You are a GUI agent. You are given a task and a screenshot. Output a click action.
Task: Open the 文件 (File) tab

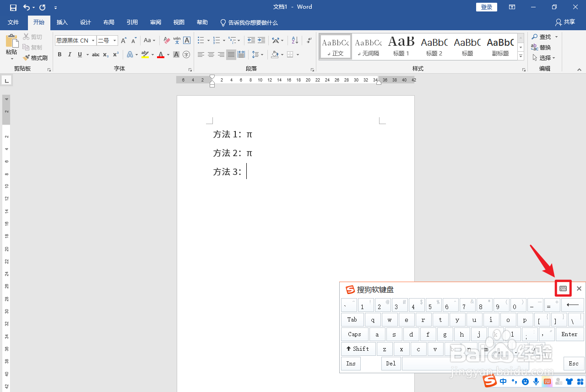(x=13, y=22)
